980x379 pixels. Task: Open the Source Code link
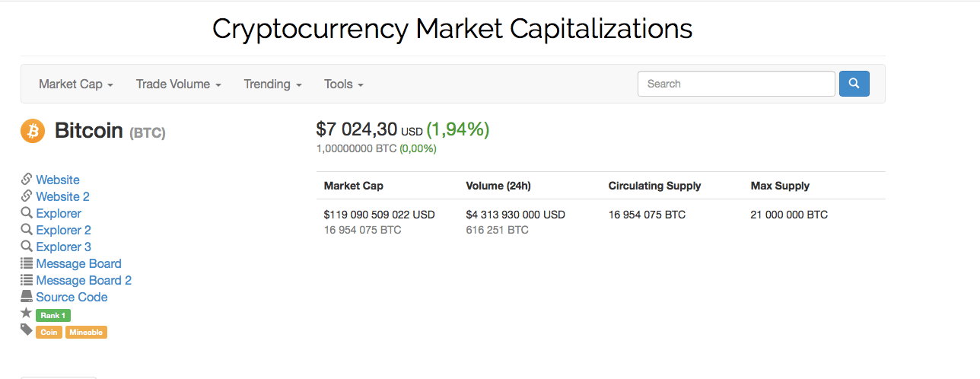(x=72, y=297)
